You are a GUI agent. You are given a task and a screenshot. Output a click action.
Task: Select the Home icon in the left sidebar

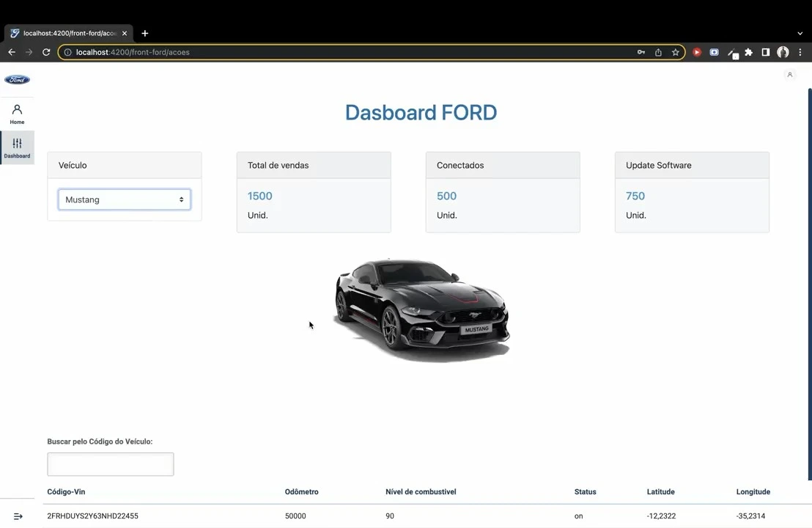pyautogui.click(x=17, y=111)
